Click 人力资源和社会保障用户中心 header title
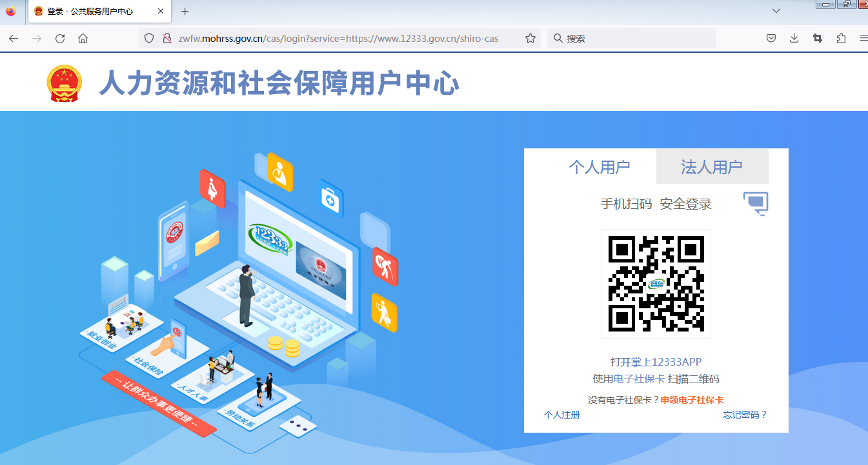Image resolution: width=868 pixels, height=465 pixels. coord(279,84)
